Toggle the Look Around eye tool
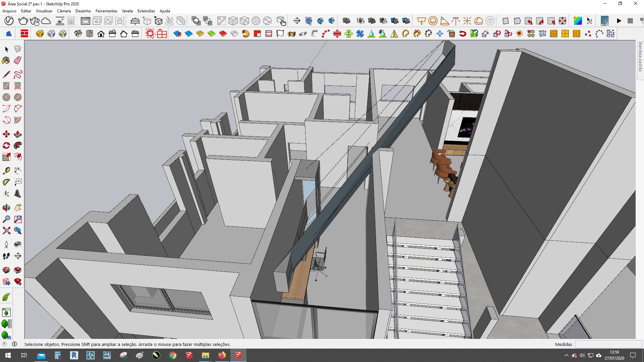The width and height of the screenshot is (644, 362). click(18, 244)
